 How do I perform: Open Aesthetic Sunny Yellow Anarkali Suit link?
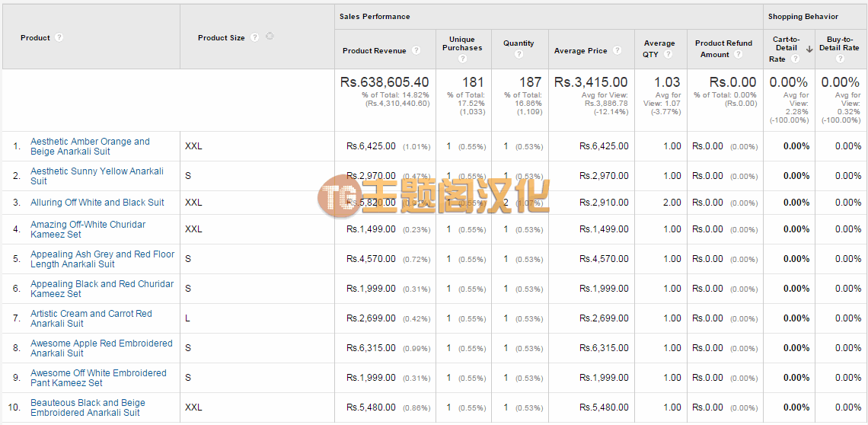pos(97,176)
